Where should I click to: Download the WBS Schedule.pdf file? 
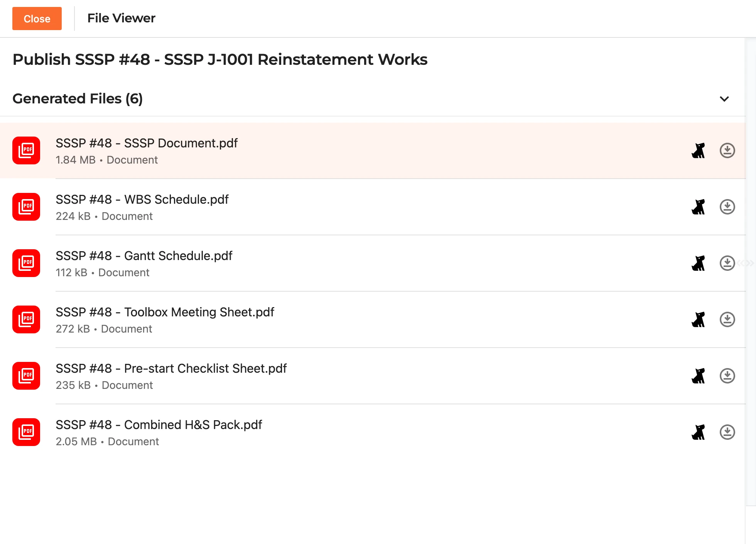[x=727, y=207]
